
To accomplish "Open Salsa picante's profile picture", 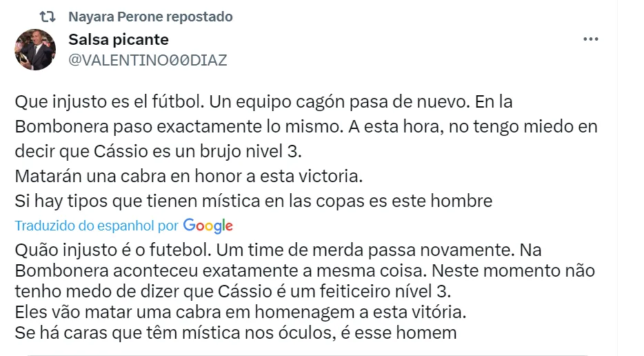I will tap(35, 50).
